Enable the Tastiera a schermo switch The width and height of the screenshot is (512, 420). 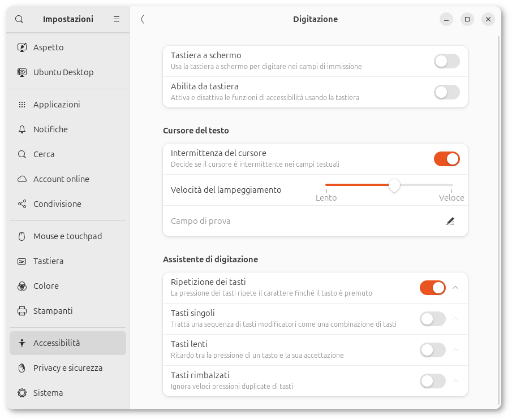(x=446, y=61)
